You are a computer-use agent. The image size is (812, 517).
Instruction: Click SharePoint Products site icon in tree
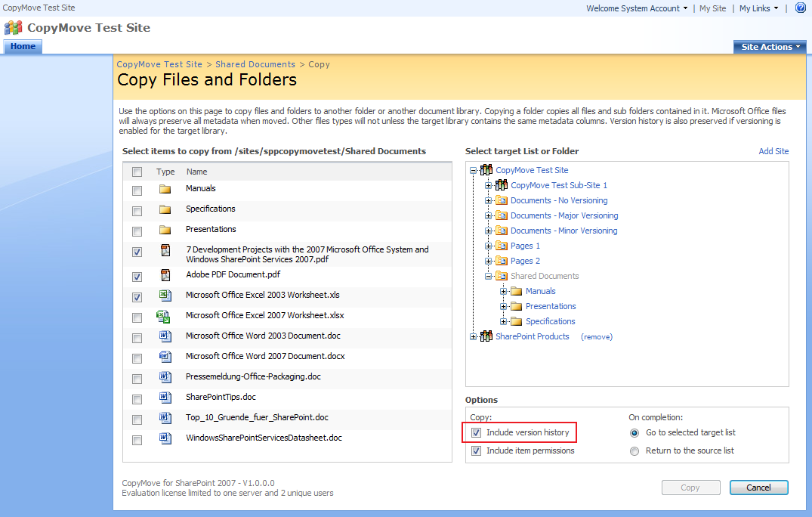[486, 336]
